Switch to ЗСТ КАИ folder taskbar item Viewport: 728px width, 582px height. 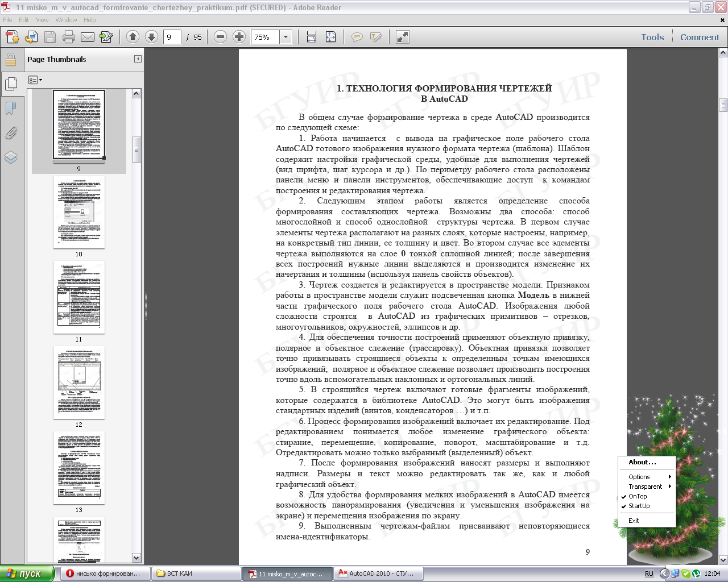click(196, 573)
